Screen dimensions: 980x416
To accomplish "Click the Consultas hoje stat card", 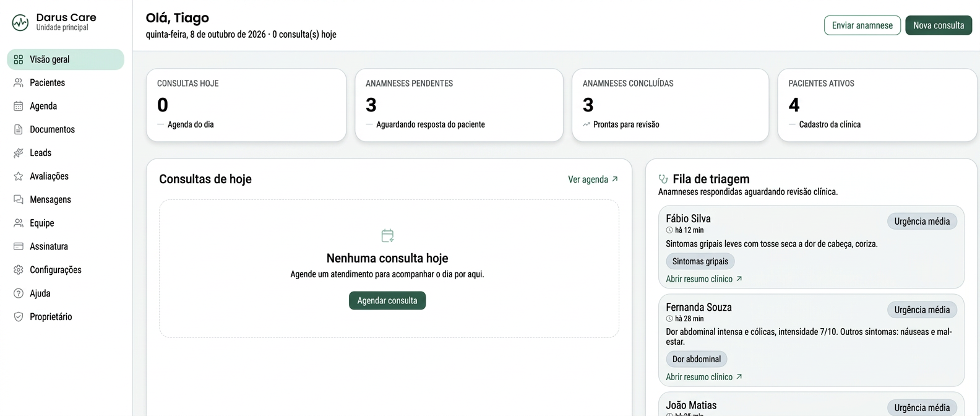I will tap(246, 105).
